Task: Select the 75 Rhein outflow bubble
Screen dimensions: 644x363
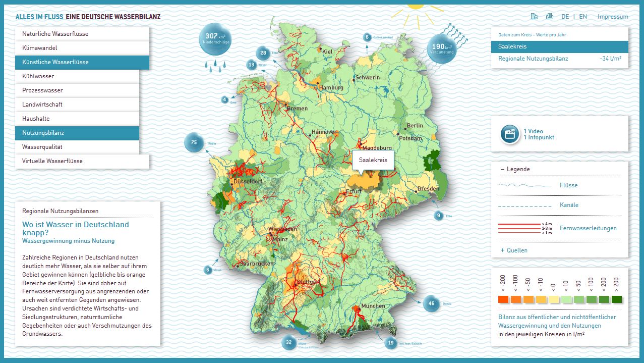Action: (194, 143)
